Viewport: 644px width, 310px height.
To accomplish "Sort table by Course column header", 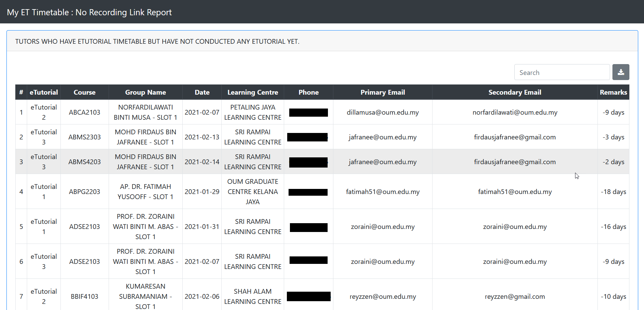I will pyautogui.click(x=85, y=92).
